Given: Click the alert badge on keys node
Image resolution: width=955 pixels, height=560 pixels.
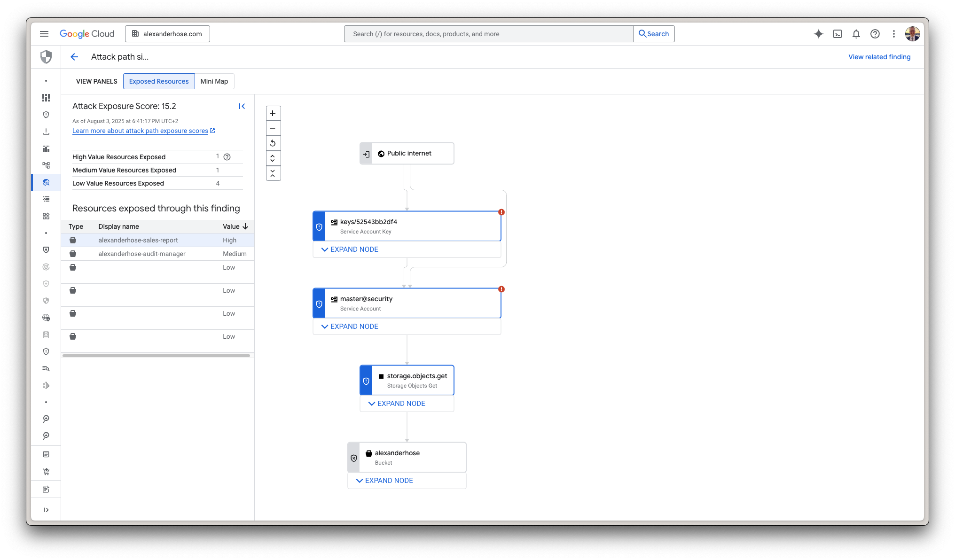Looking at the screenshot, I should [501, 212].
